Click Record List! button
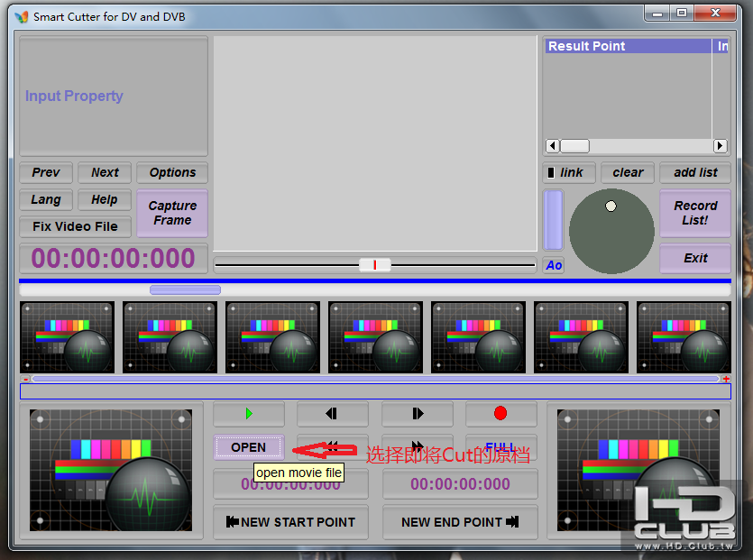The image size is (753, 560). coord(695,213)
